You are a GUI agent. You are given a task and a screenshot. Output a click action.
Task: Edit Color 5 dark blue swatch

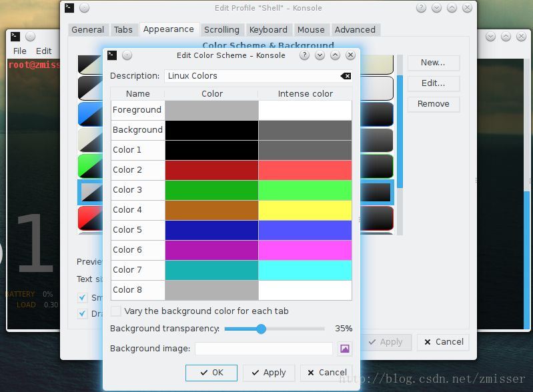tap(211, 230)
